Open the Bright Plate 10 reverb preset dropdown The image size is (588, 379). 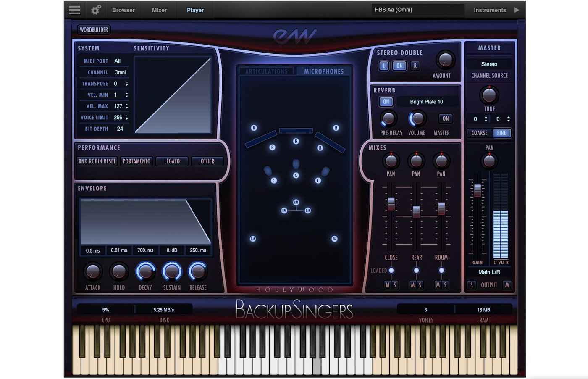coord(426,102)
